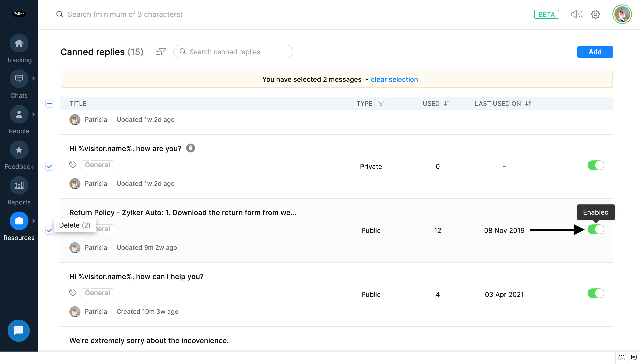Open the Tracking home icon
The image size is (640, 364).
point(19,43)
